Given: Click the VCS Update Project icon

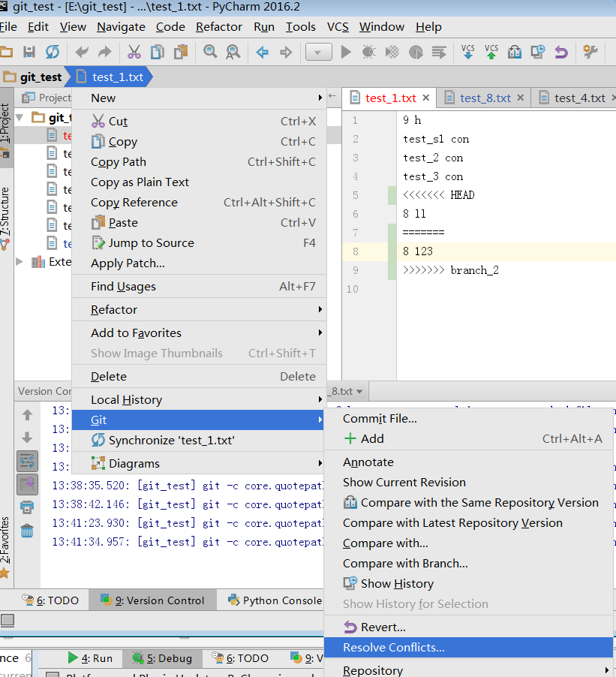Looking at the screenshot, I should (468, 52).
